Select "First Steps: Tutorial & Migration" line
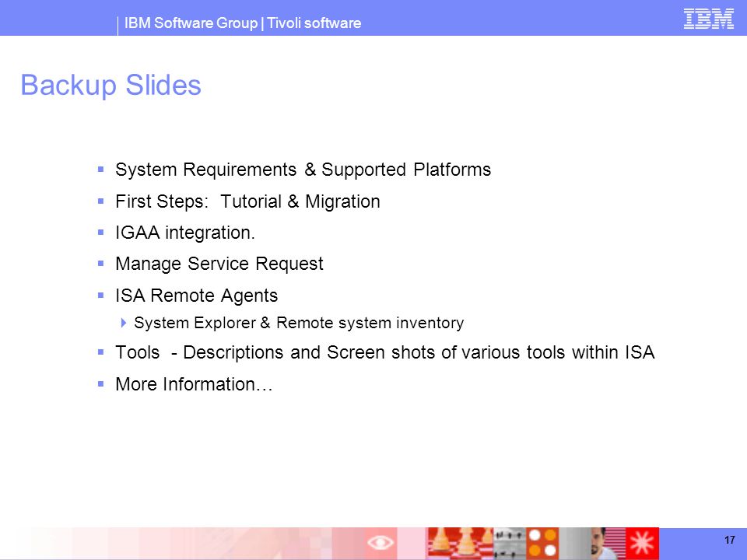Screen dimensions: 747x560 [x=247, y=201]
